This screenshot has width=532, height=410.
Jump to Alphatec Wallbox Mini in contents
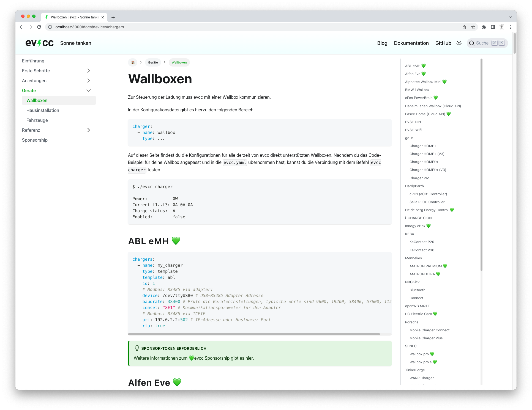coord(426,82)
